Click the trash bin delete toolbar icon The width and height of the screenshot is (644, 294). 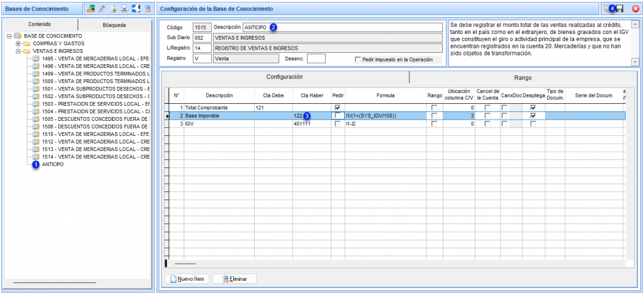pos(147,8)
